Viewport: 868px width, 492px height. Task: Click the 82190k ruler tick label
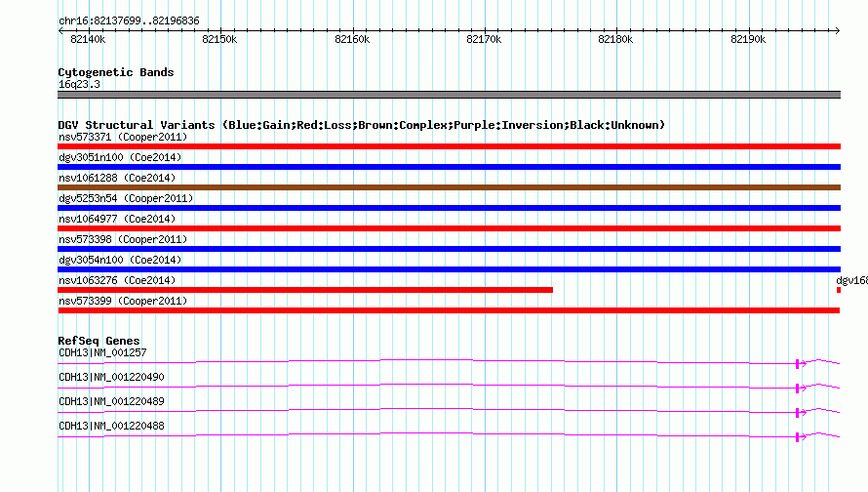coord(748,39)
